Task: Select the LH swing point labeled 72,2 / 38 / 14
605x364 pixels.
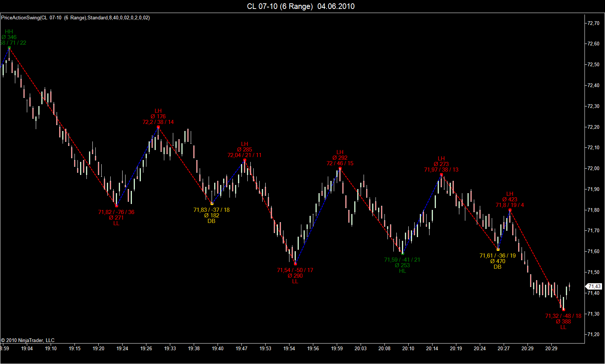Action: (158, 127)
